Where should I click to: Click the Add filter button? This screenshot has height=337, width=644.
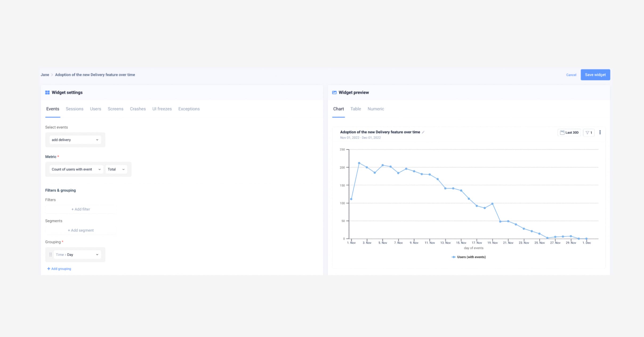coord(81,209)
